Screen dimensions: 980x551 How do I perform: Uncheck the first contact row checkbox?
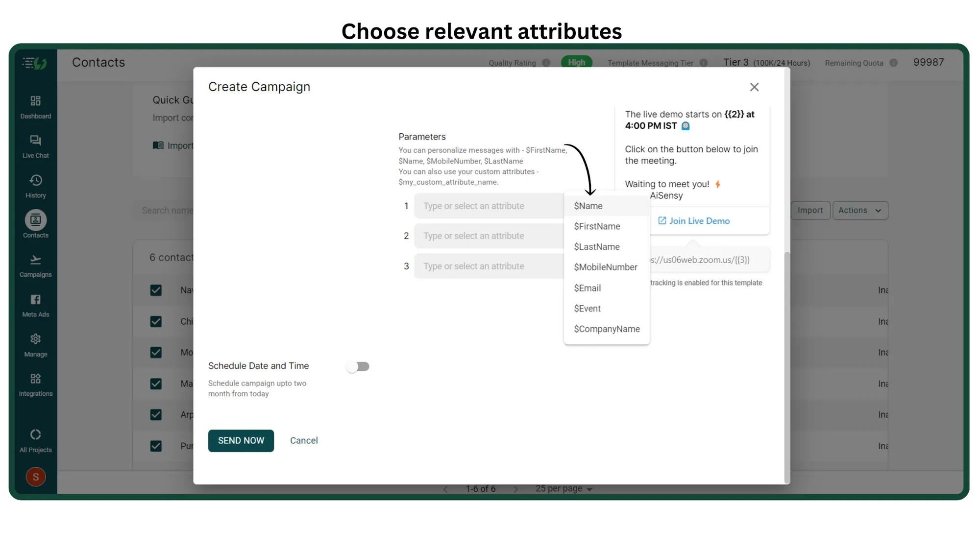[x=156, y=290]
